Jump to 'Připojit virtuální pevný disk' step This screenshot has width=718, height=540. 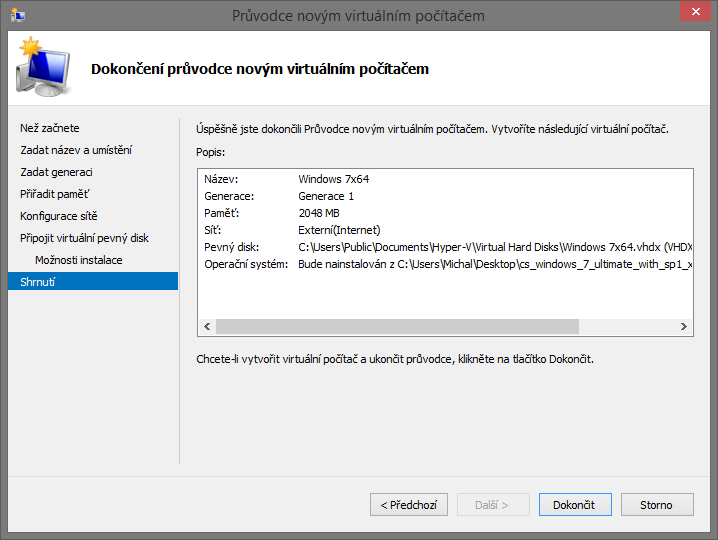pyautogui.click(x=84, y=238)
